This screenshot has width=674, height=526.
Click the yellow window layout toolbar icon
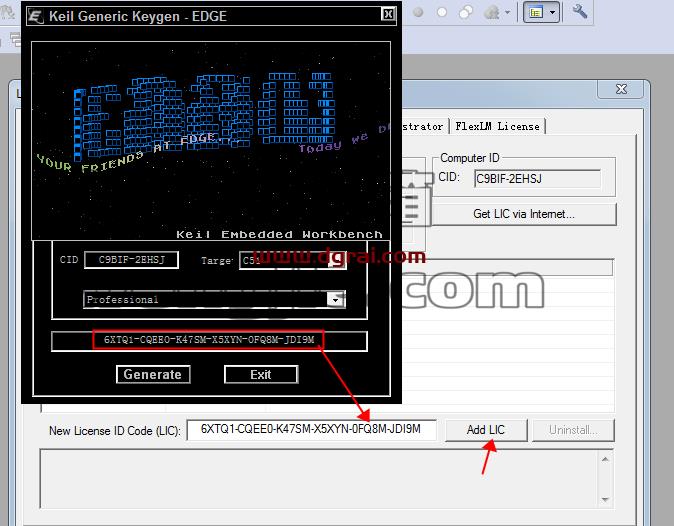pos(535,12)
